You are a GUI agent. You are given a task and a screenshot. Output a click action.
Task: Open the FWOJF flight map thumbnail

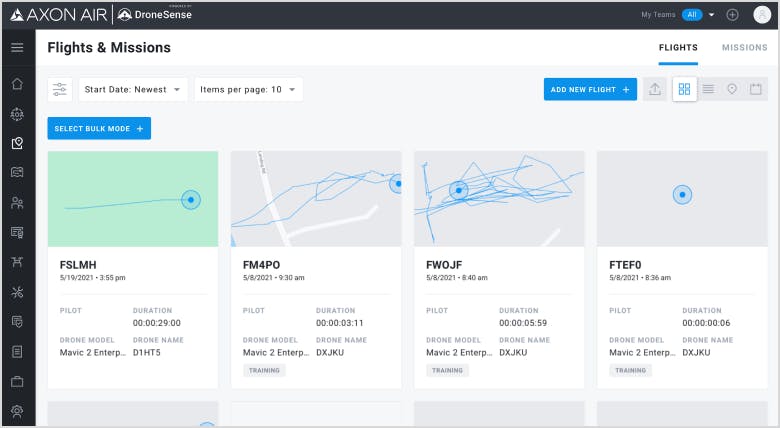click(x=499, y=199)
